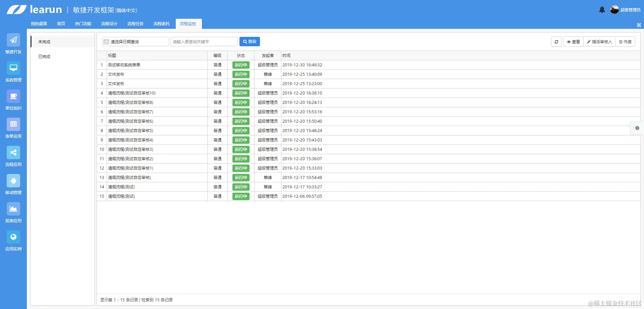The height and width of the screenshot is (309, 644).
Task: Click time 2019-12-17 10:54:48
Action: (x=302, y=178)
